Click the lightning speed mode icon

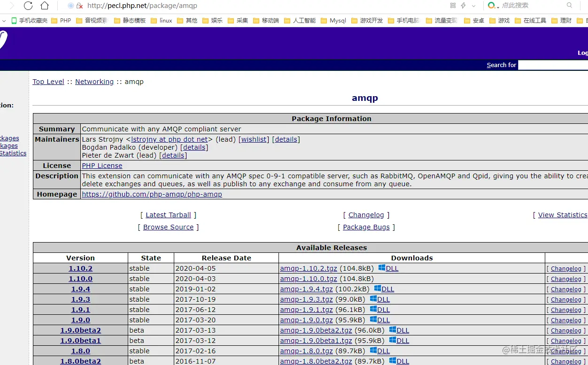coord(464,6)
